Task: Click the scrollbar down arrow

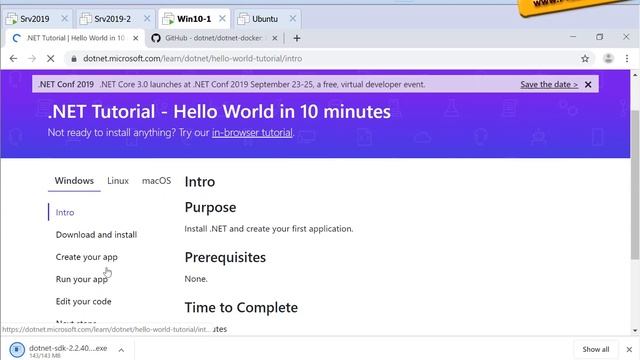Action: 635,330
